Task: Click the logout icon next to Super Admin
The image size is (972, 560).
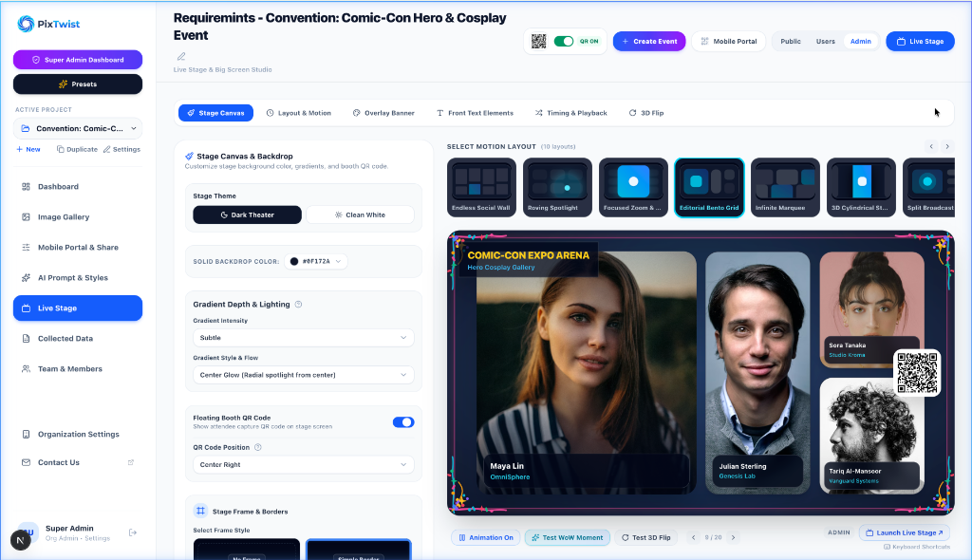Action: (x=133, y=532)
